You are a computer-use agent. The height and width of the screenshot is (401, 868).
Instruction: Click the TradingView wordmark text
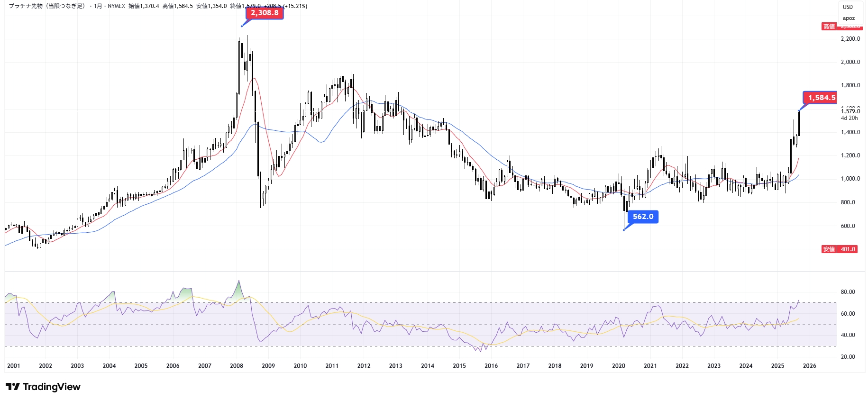pyautogui.click(x=52, y=387)
